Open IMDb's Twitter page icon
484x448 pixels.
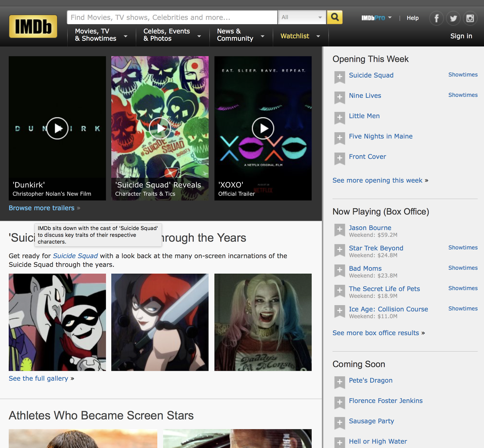coord(453,18)
